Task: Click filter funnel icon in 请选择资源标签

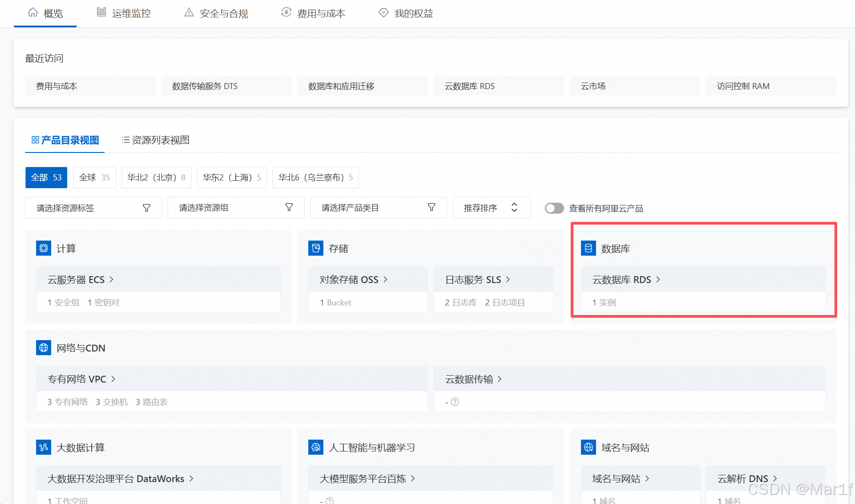Action: coord(147,208)
